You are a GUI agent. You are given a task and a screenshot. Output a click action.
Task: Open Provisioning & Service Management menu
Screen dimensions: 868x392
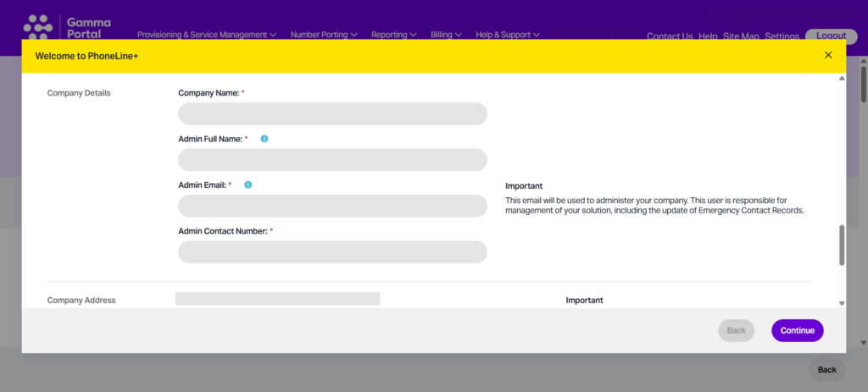tap(207, 34)
